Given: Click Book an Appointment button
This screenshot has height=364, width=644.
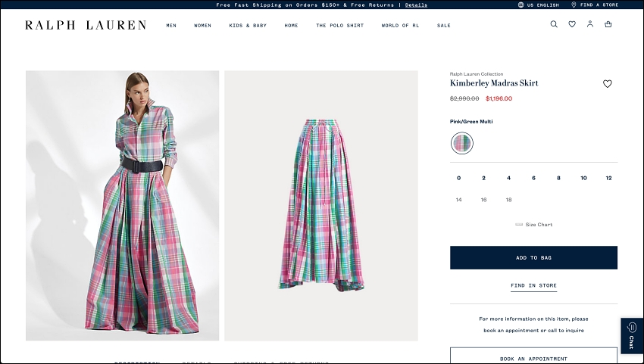Looking at the screenshot, I should click(x=533, y=356).
